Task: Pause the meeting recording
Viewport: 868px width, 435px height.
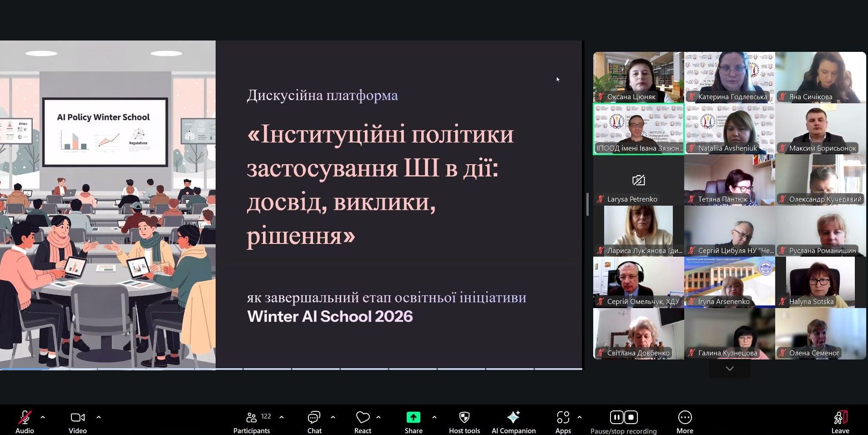Action: tap(616, 417)
